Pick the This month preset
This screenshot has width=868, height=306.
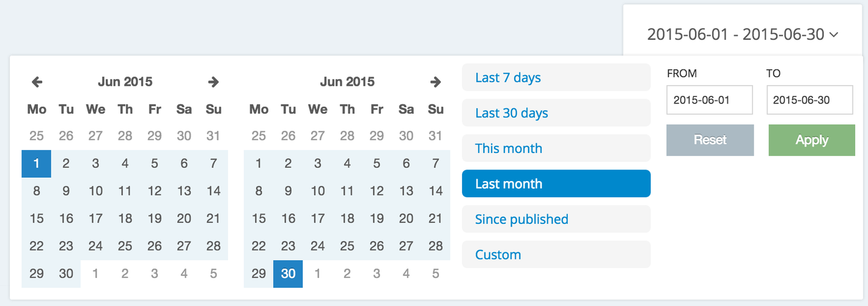[556, 148]
